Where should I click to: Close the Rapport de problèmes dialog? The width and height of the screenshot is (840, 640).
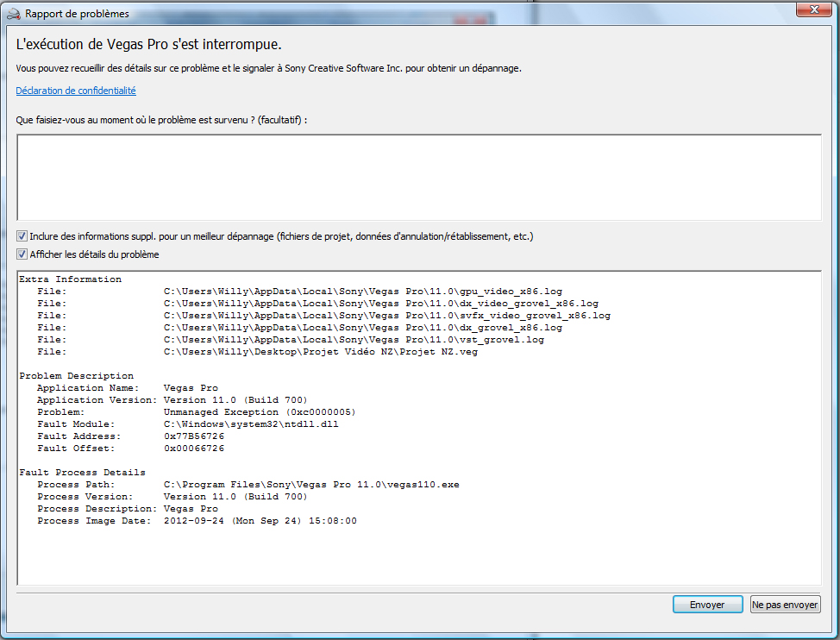pyautogui.click(x=814, y=9)
